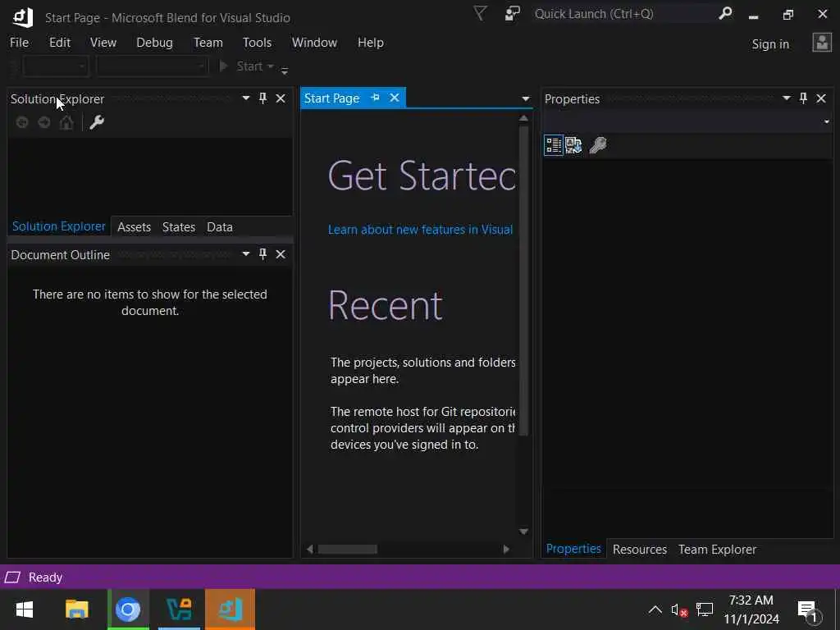Viewport: 840px width, 630px height.
Task: Open the Tools menu
Action: pos(257,43)
